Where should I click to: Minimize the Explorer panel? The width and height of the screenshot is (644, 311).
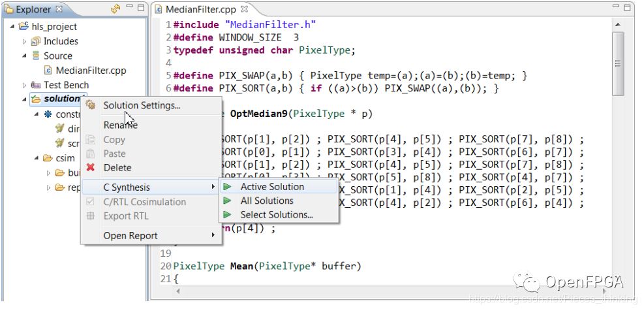(129, 7)
